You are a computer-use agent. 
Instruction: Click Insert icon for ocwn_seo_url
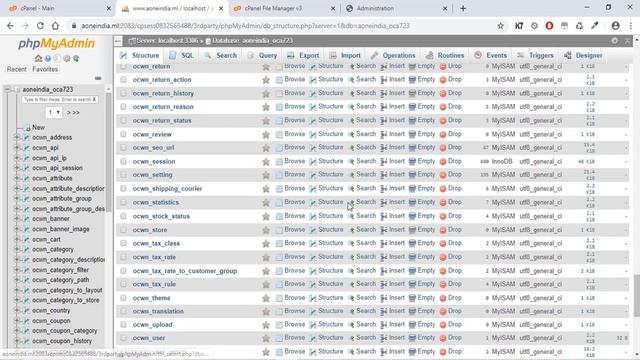pyautogui.click(x=384, y=148)
